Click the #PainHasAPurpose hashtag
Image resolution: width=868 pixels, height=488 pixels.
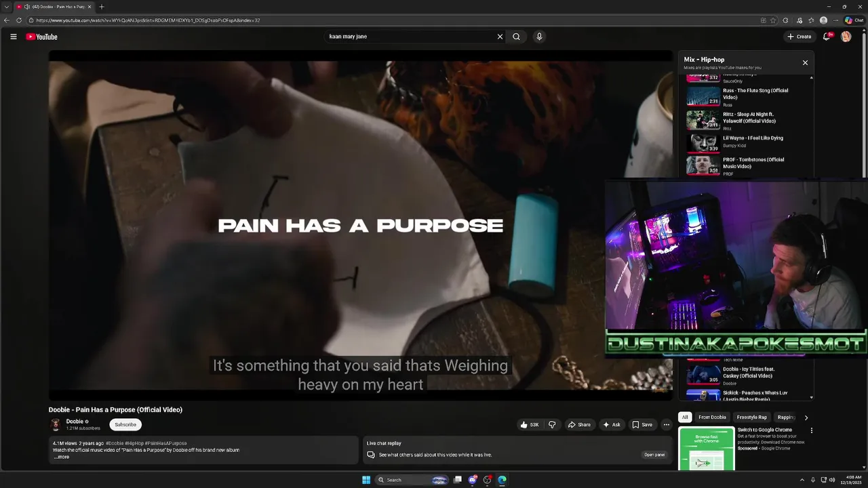tap(165, 443)
